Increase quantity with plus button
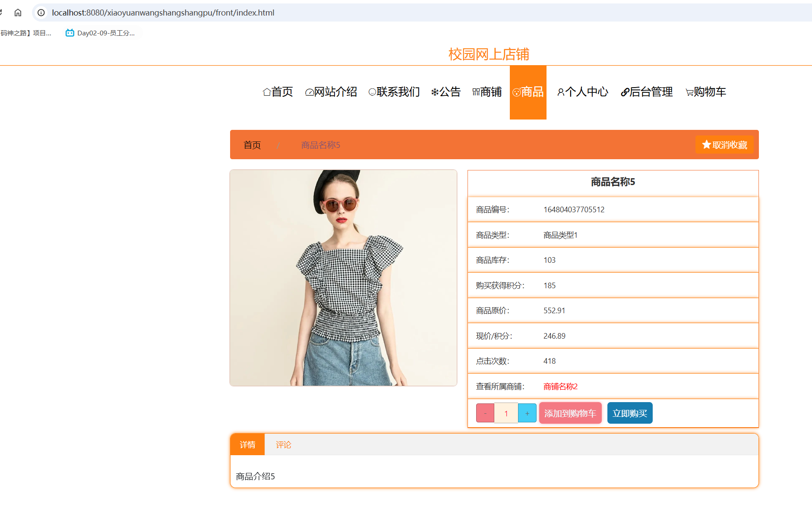Viewport: 812px width, 513px height. coord(527,413)
